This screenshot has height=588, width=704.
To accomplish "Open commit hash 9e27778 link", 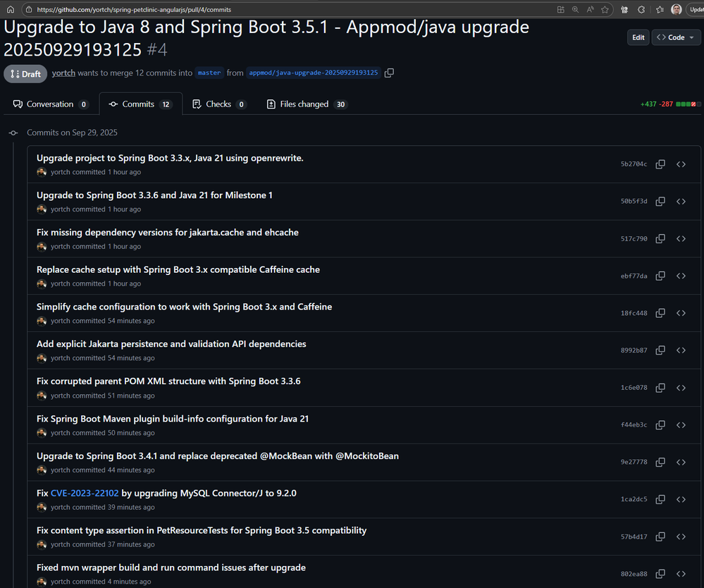I will pos(634,463).
